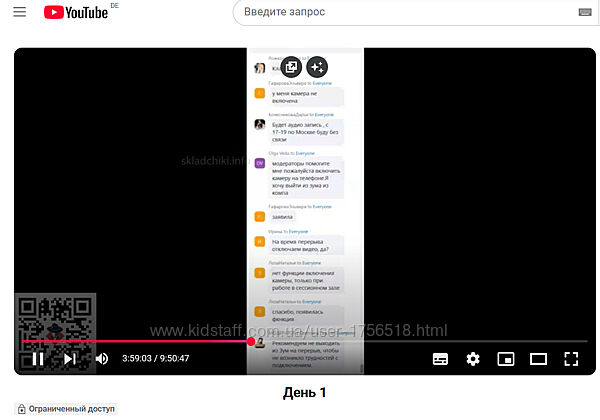Click the red progress bar scrubber handle
Screen dimensions: 600x420
pos(251,340)
